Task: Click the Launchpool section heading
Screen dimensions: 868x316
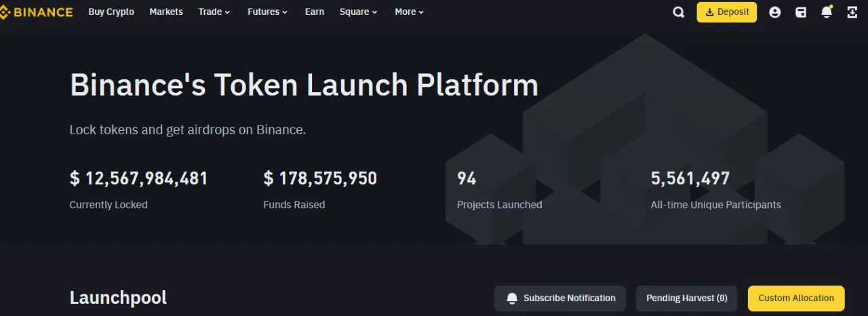Action: [x=118, y=298]
